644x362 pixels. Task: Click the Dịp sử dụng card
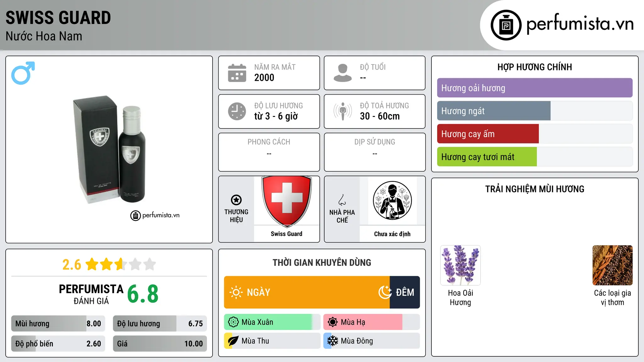[x=375, y=152]
